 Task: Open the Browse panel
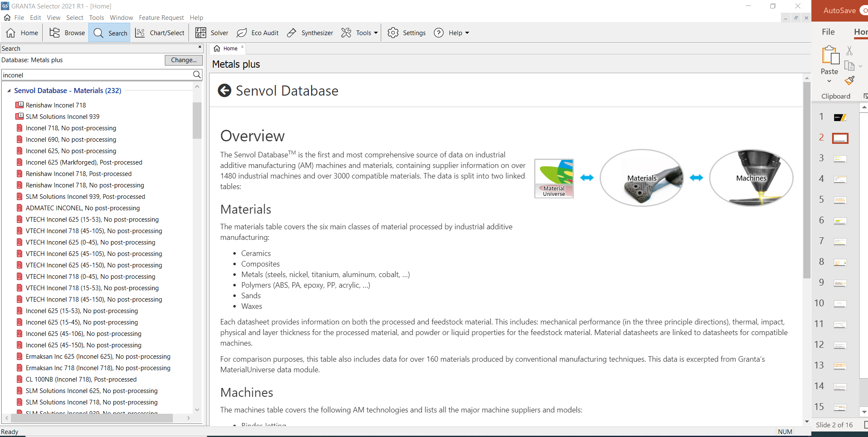pos(67,33)
